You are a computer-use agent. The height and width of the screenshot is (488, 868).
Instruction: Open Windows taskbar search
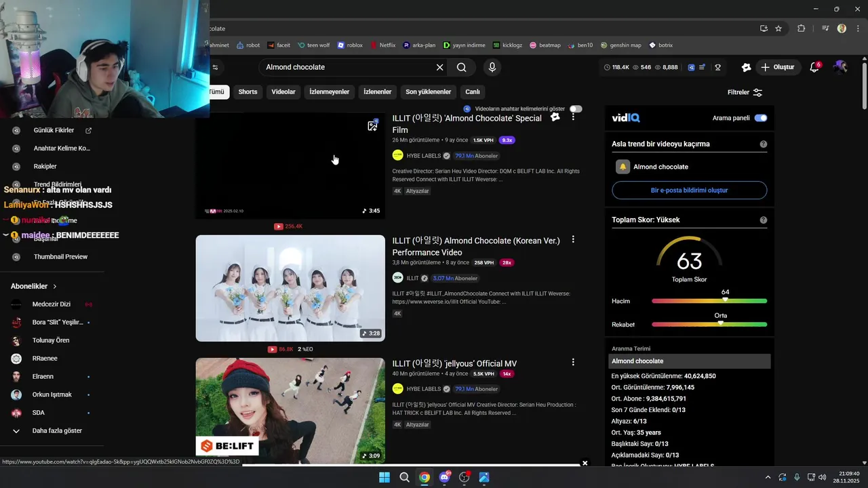point(404,477)
